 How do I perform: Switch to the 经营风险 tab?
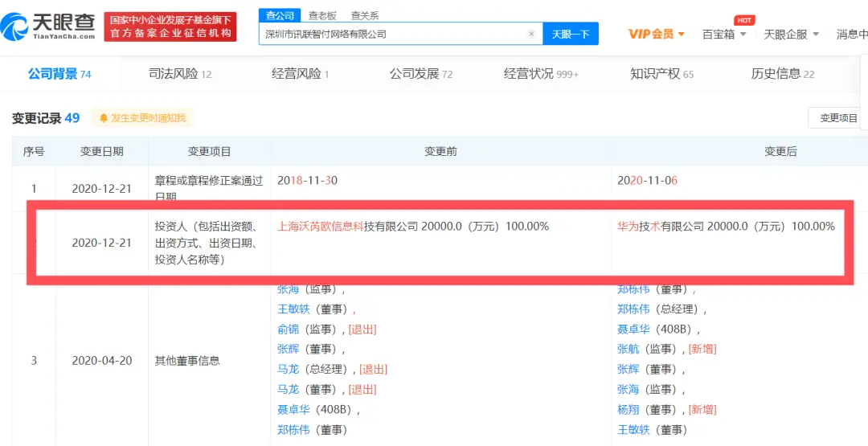(300, 74)
